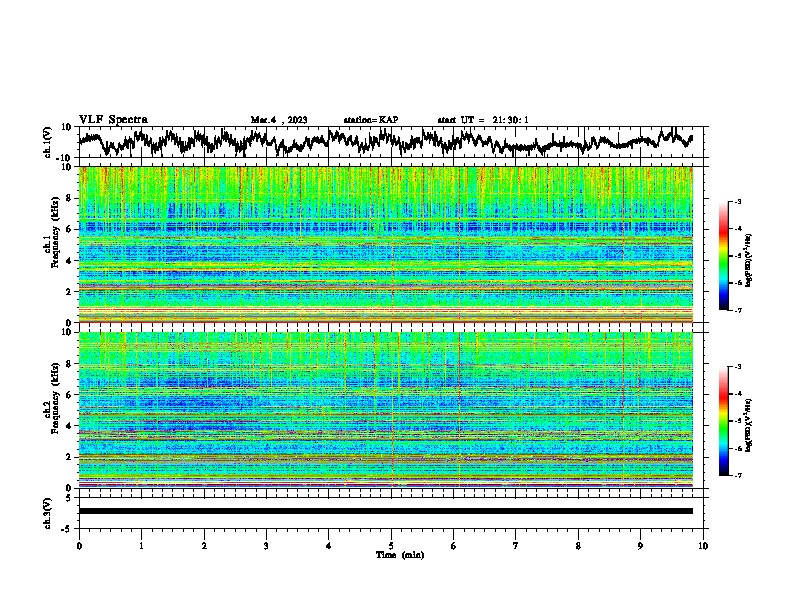Click the ch.1 colorbar log(PSD) label
The height and width of the screenshot is (612, 792).
(x=749, y=260)
